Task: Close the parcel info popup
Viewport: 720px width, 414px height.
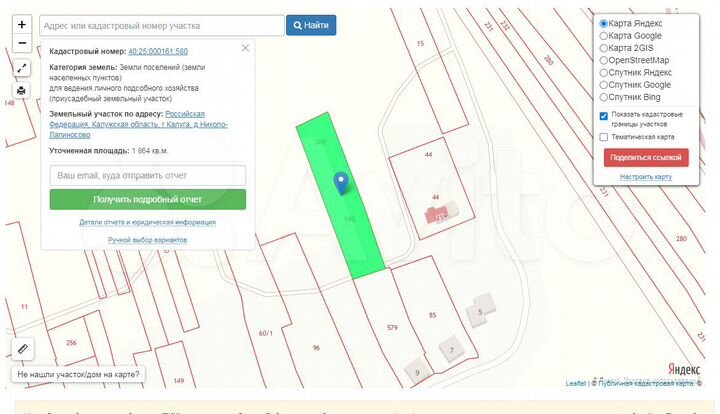Action: [x=246, y=47]
